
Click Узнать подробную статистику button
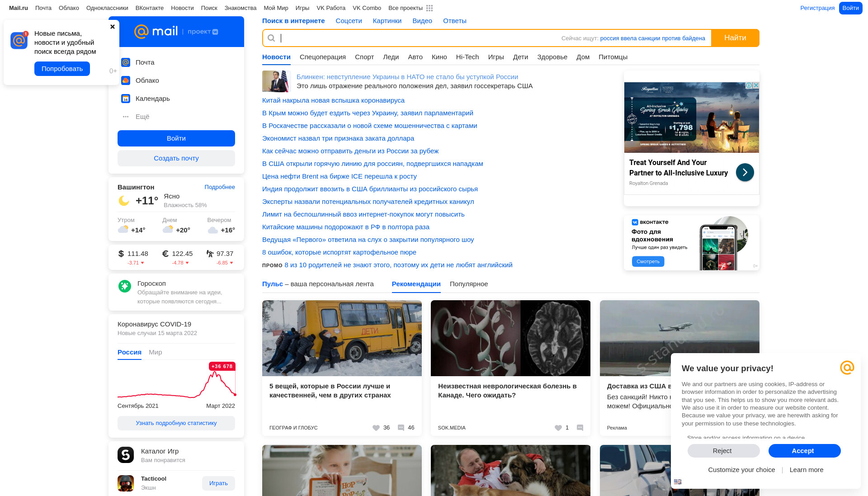click(176, 423)
